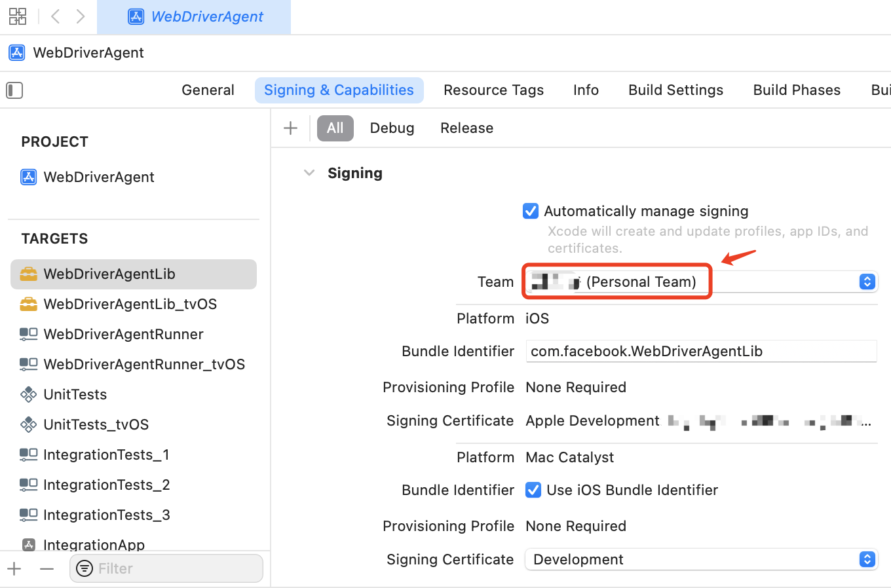Click the IntegrationTests_2 target icon
The image size is (891, 588).
(x=29, y=485)
